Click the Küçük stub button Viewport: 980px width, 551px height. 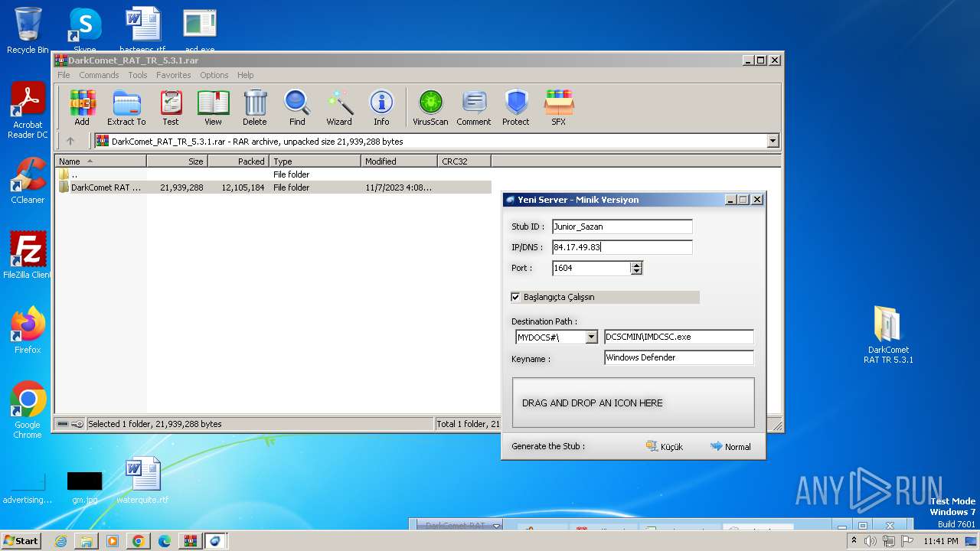click(x=664, y=446)
